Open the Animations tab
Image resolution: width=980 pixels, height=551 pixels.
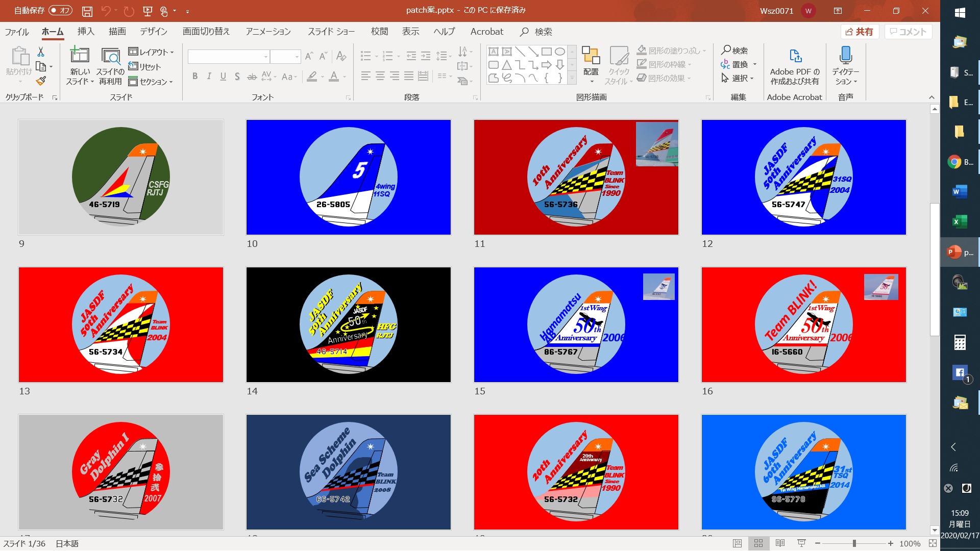click(x=268, y=32)
